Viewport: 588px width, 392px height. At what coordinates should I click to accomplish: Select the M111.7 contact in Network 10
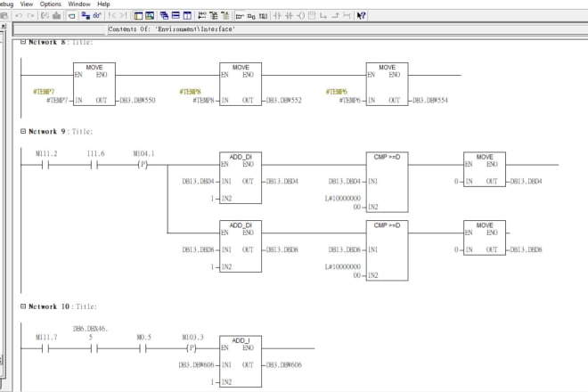click(45, 348)
